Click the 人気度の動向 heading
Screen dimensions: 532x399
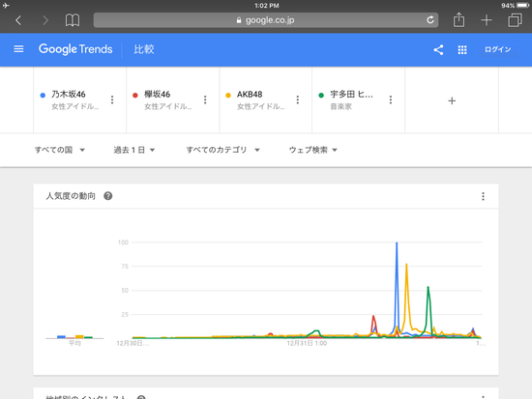pos(71,196)
